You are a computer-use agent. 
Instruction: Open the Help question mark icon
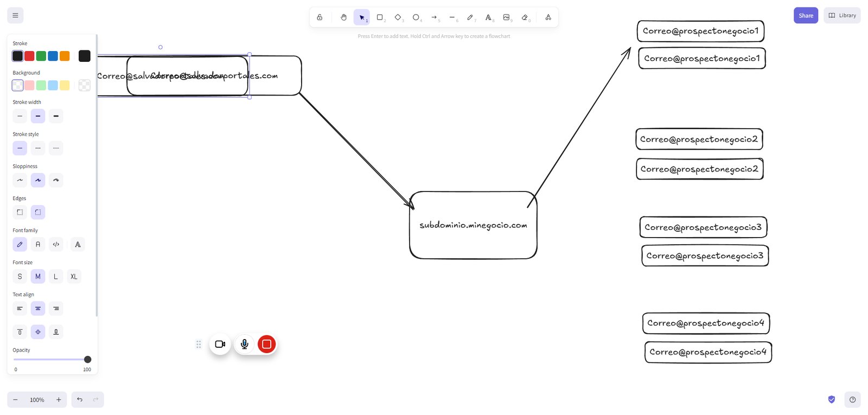click(x=852, y=400)
